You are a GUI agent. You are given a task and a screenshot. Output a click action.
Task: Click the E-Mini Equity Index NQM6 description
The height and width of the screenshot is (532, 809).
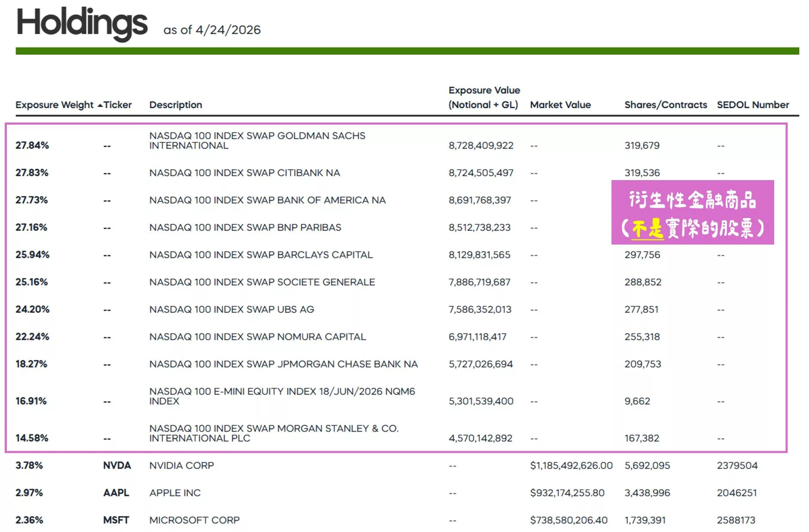point(282,396)
